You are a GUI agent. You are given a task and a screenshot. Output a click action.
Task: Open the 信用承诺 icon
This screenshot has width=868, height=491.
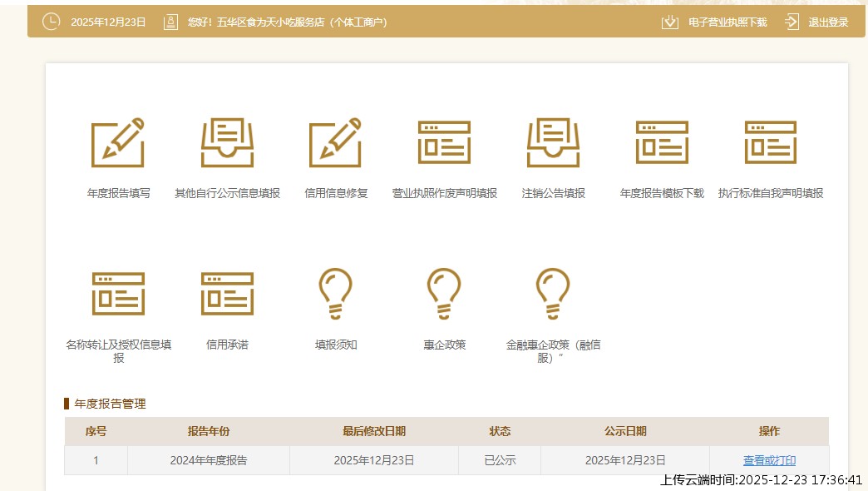pos(227,293)
